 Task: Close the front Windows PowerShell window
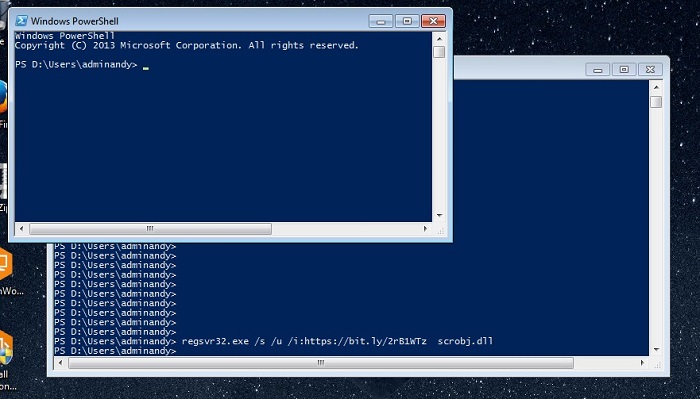(x=433, y=21)
